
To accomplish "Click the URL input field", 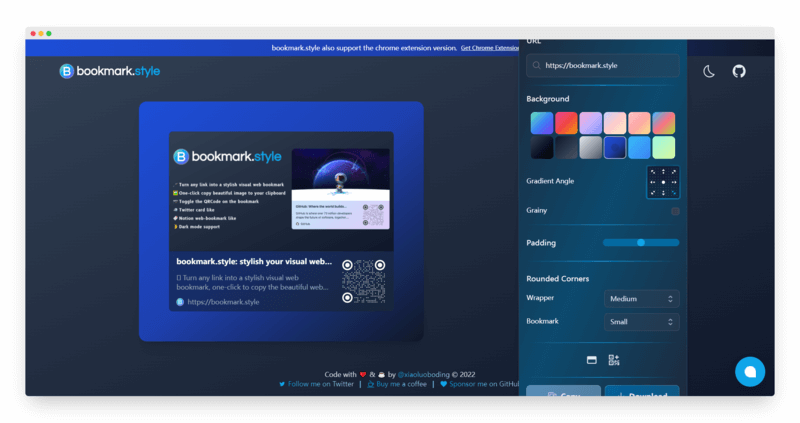I will coord(603,66).
